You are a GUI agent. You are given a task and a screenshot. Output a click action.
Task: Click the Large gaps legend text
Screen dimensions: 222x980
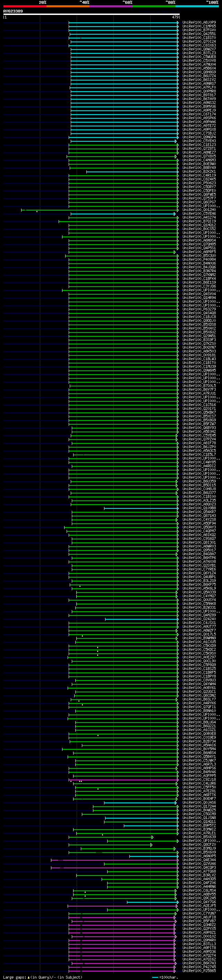pos(43,977)
